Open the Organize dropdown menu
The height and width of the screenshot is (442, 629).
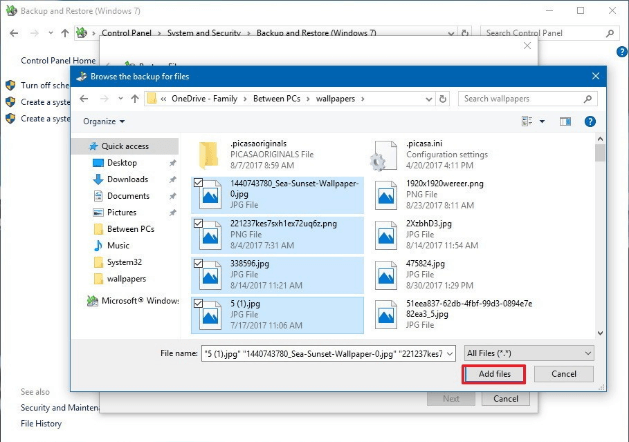105,121
